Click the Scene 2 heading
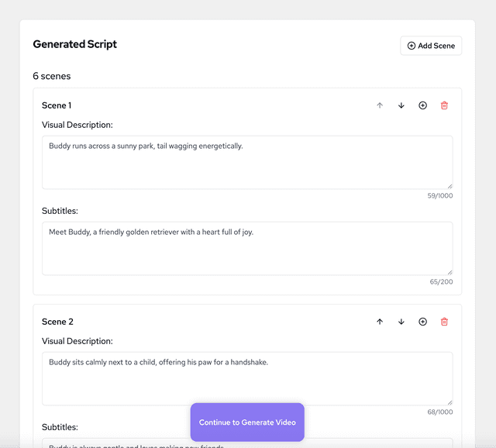The image size is (496, 448). pyautogui.click(x=57, y=322)
